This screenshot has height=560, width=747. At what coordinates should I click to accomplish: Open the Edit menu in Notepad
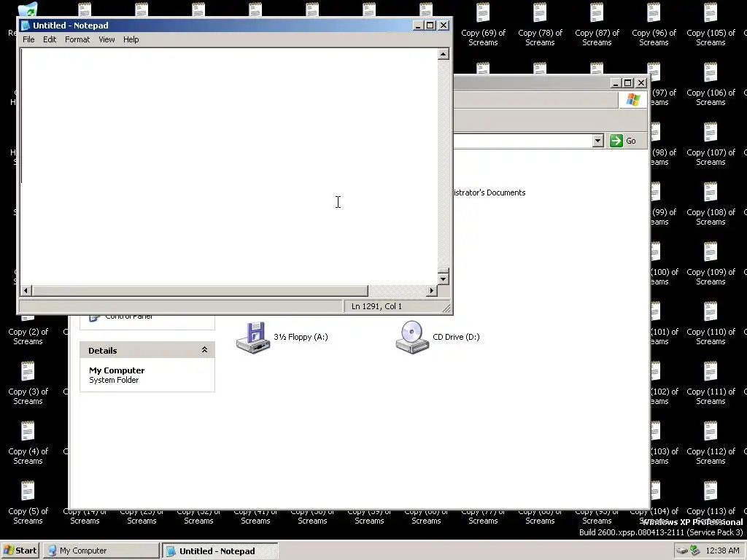pos(50,39)
